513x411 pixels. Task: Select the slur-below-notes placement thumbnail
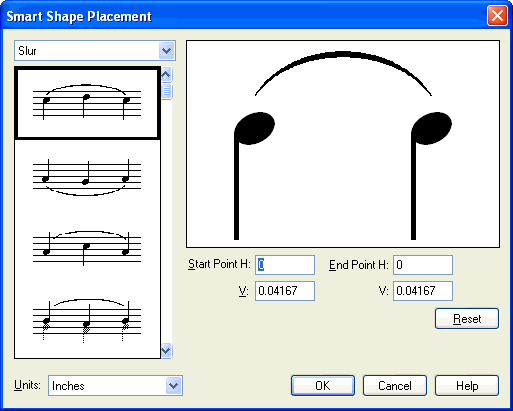87,177
